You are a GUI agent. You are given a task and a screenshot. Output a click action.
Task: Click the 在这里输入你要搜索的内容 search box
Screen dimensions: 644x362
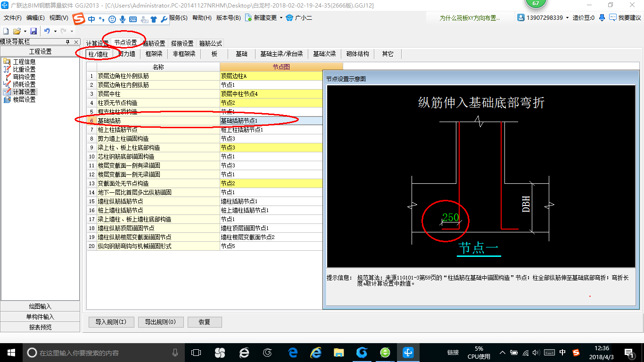coord(104,353)
